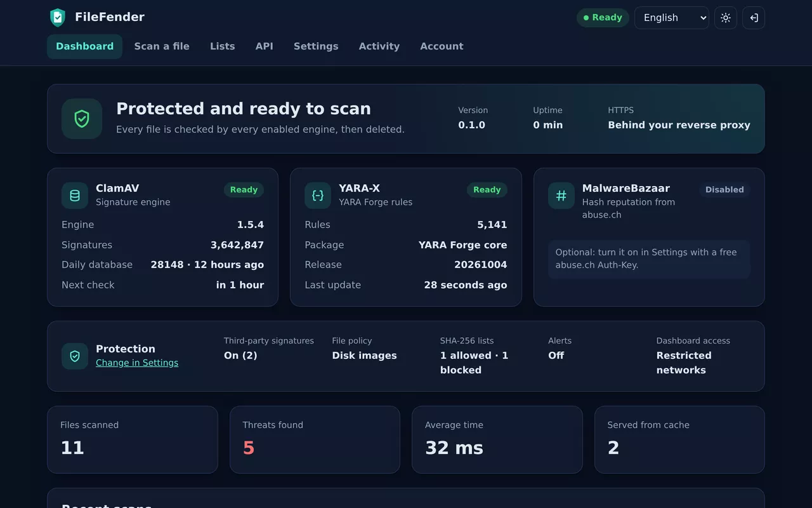Click the Files scanned count 11
The image size is (812, 508).
72,448
